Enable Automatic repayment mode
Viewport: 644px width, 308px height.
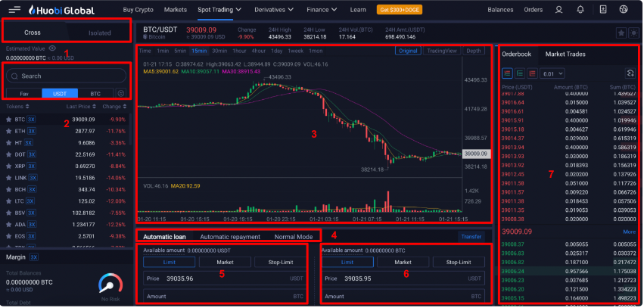pos(230,237)
